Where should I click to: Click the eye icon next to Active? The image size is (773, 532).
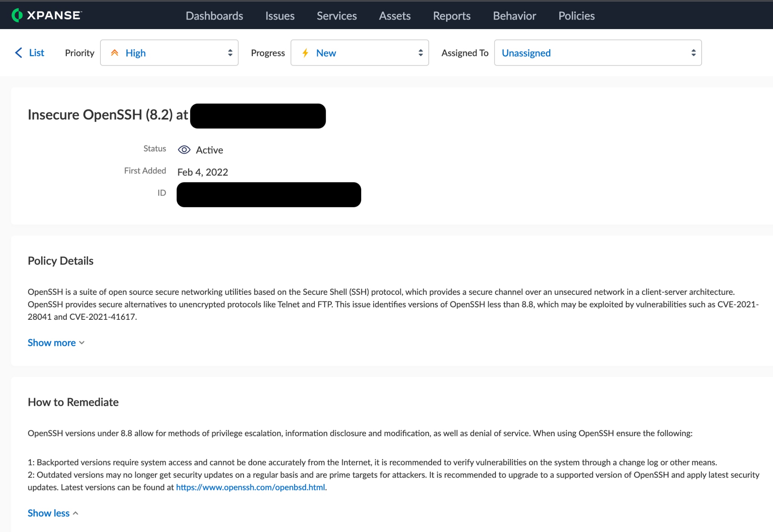(x=184, y=150)
